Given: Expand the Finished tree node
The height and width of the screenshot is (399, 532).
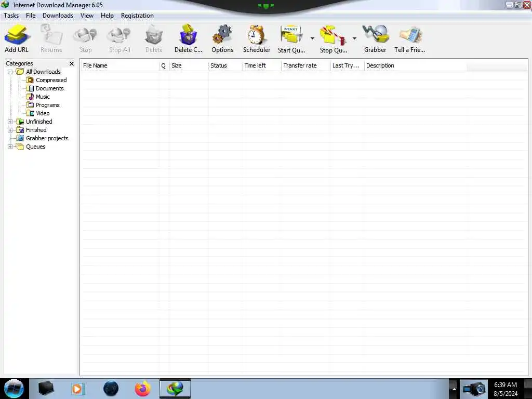Looking at the screenshot, I should click(10, 130).
